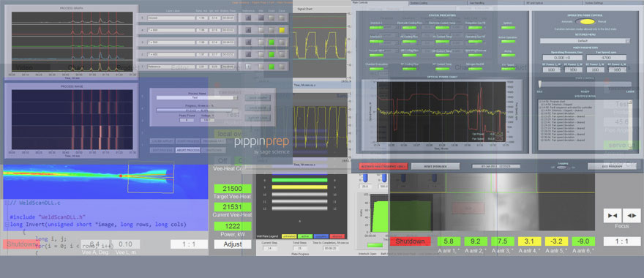
Task: Click the Electrode Cooling Flow green indicator
Action: tap(409, 28)
